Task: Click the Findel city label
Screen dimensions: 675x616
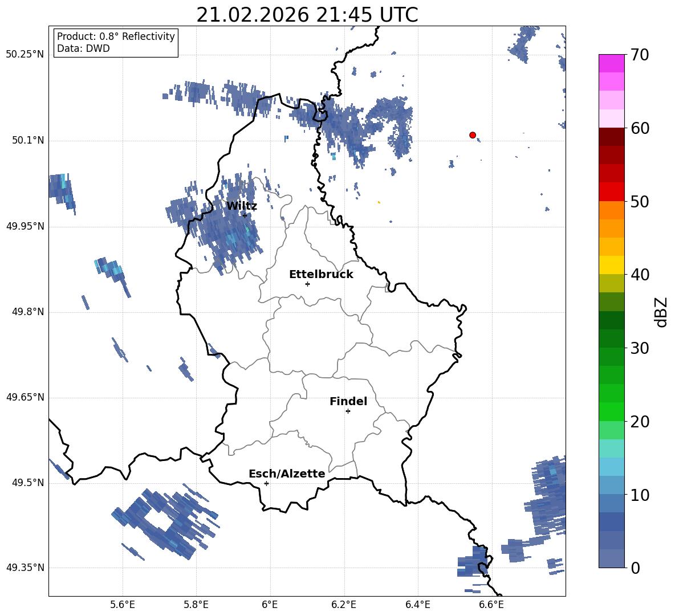Action: point(348,401)
